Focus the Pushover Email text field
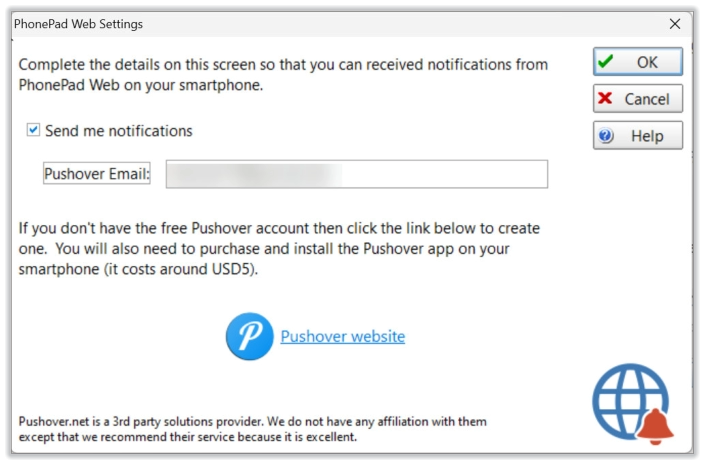 (x=357, y=174)
